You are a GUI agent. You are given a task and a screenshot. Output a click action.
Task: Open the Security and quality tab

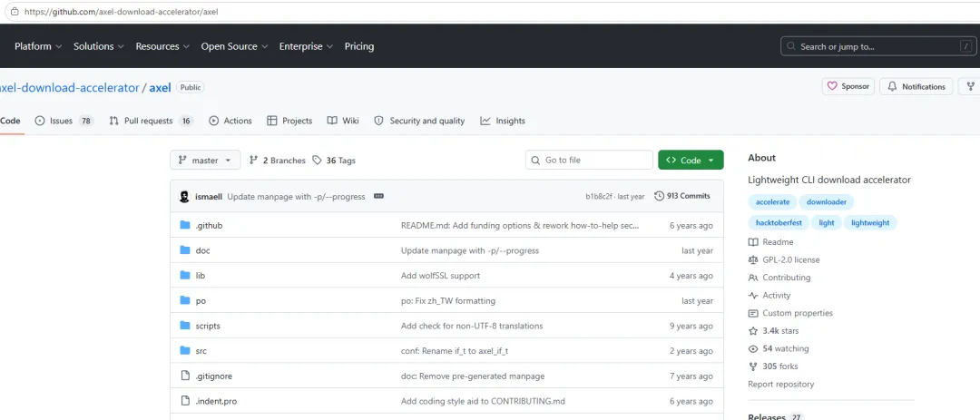point(419,121)
